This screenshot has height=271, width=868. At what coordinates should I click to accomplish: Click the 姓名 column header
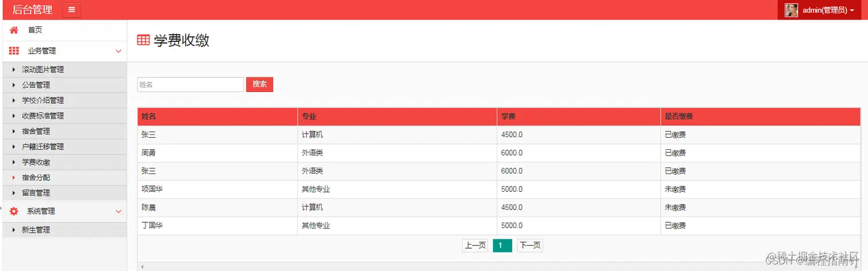click(218, 117)
